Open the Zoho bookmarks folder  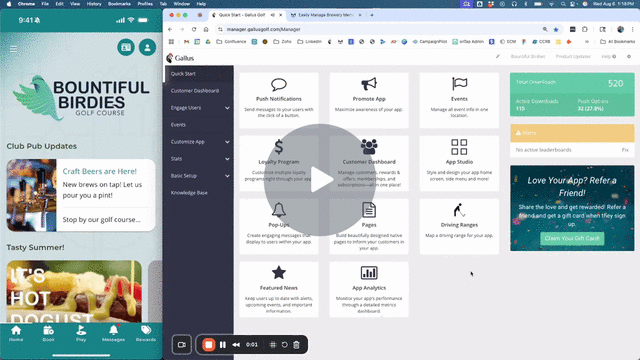click(x=282, y=42)
